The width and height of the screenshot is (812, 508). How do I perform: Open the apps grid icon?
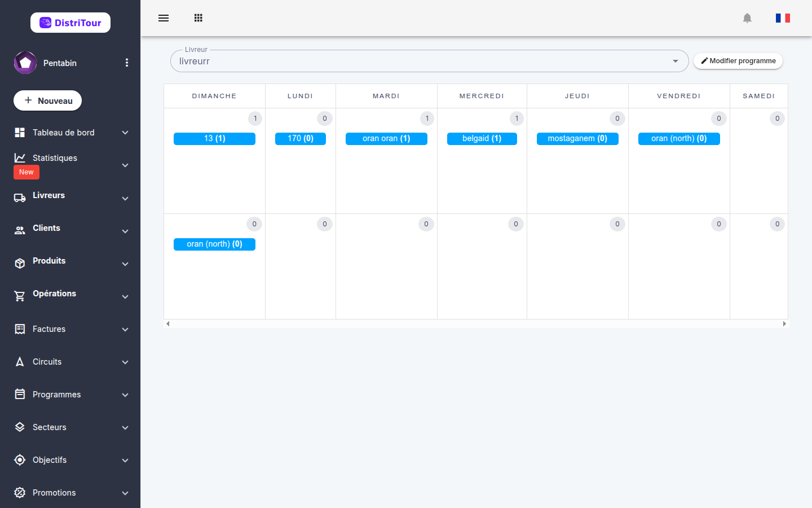pos(198,18)
